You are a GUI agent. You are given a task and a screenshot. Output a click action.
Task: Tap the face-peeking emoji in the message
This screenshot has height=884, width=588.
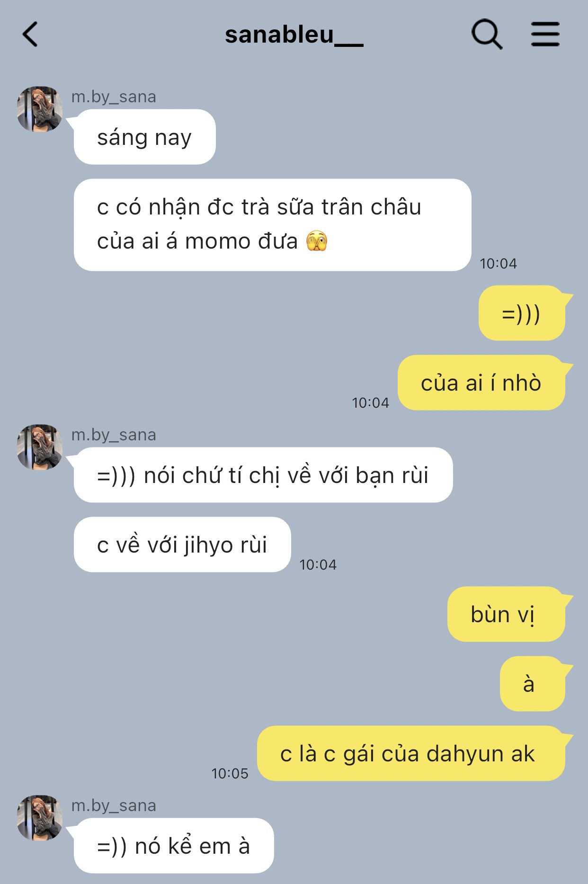click(x=317, y=241)
